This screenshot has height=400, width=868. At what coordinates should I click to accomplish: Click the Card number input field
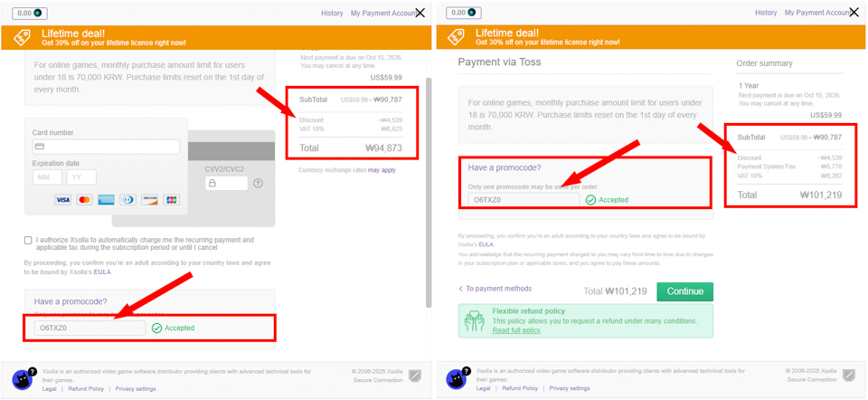tap(106, 147)
